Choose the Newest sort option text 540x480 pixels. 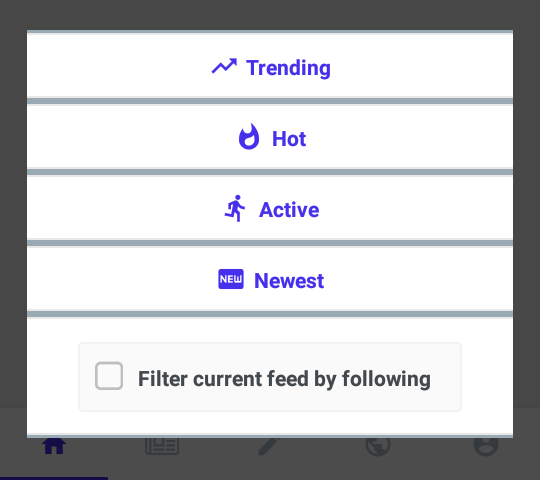[x=289, y=281]
